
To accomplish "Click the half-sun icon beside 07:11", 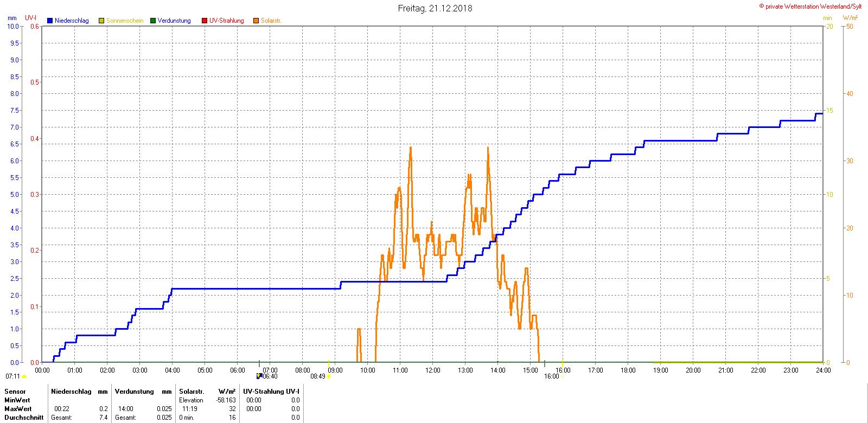I will click(24, 376).
